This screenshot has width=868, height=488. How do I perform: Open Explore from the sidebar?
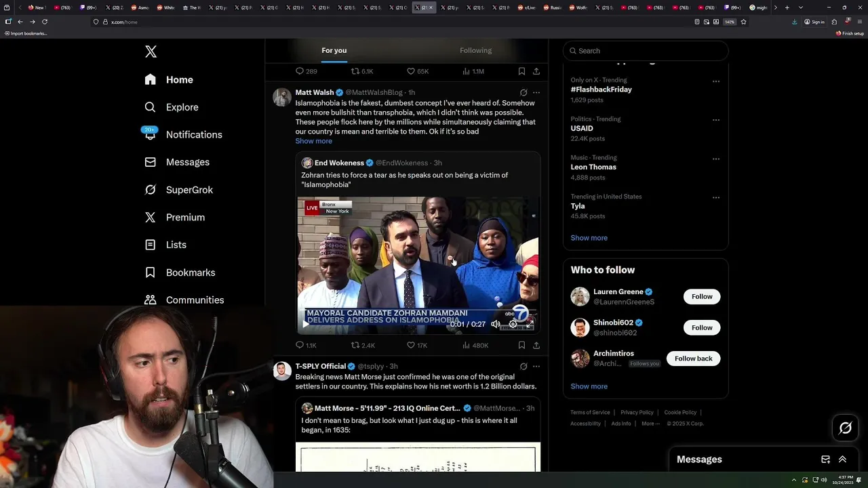click(x=172, y=107)
